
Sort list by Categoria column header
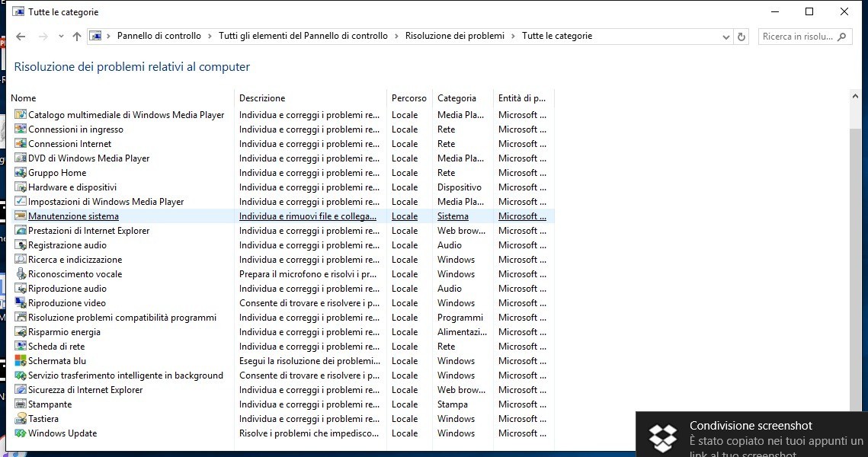click(456, 98)
